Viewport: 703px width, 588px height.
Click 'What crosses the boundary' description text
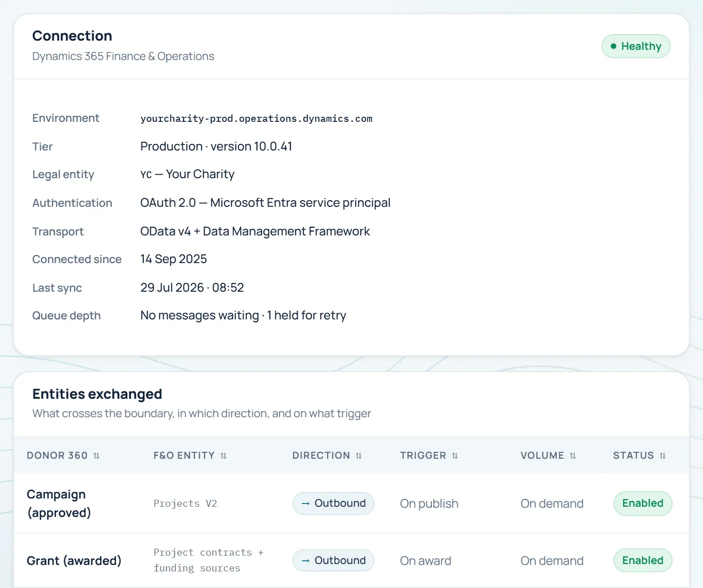pos(202,414)
